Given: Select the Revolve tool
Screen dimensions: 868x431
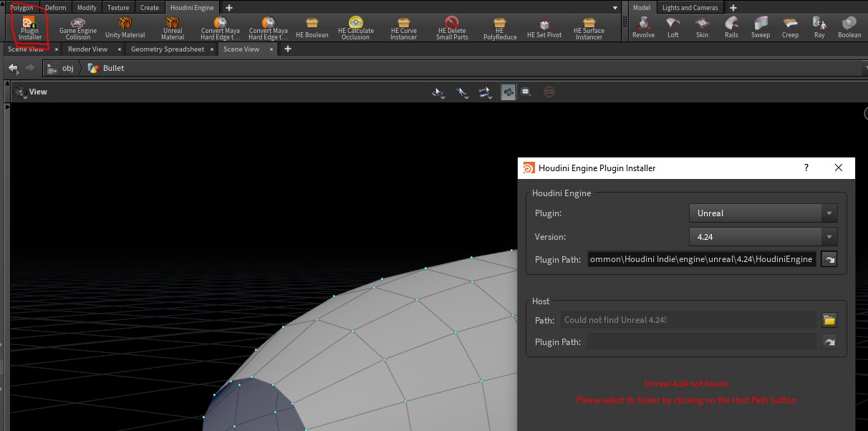Looking at the screenshot, I should (643, 27).
